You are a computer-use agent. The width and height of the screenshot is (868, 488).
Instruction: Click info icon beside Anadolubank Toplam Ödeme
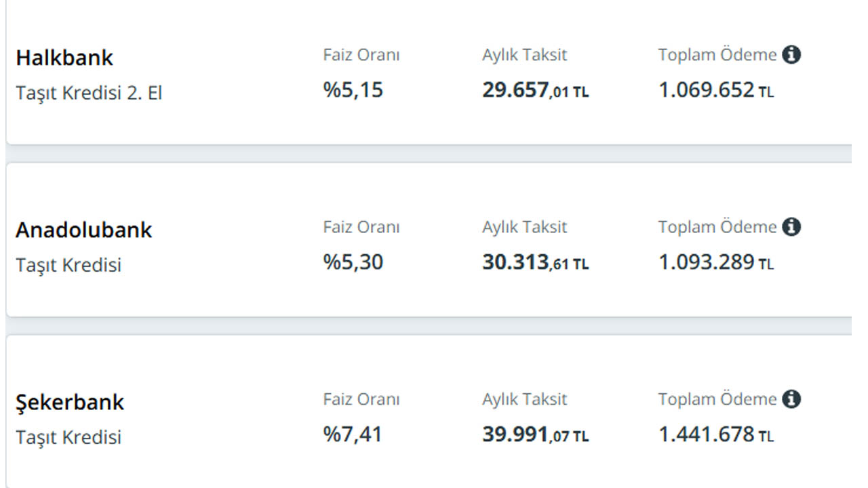click(791, 227)
